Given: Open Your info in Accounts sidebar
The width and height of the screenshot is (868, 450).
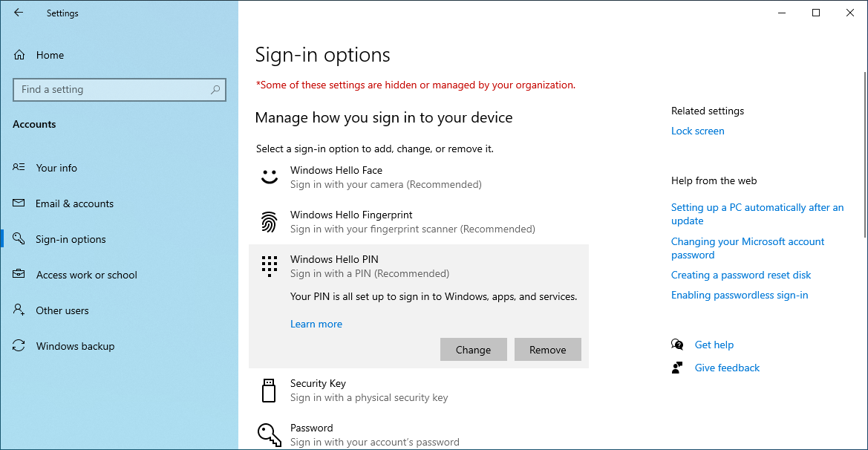Looking at the screenshot, I should [56, 168].
